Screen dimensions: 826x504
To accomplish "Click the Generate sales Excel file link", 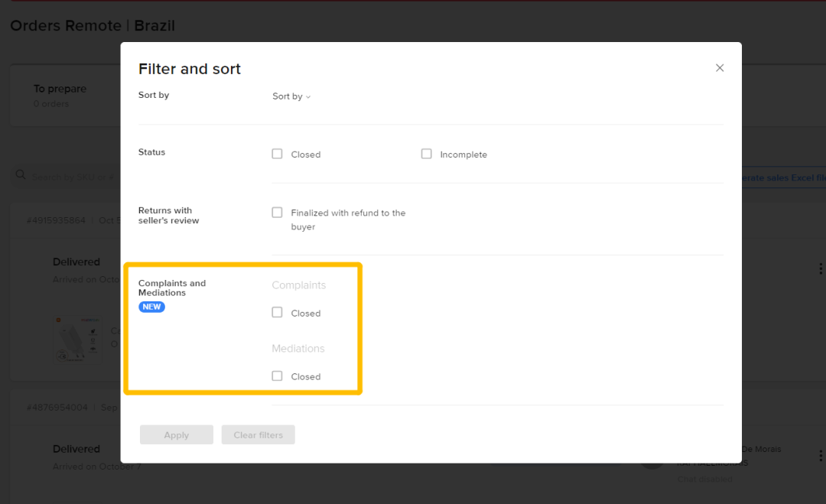I will click(780, 177).
